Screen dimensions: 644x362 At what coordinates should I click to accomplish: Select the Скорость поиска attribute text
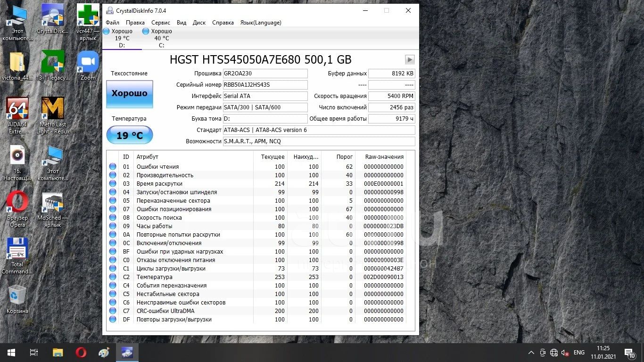159,218
